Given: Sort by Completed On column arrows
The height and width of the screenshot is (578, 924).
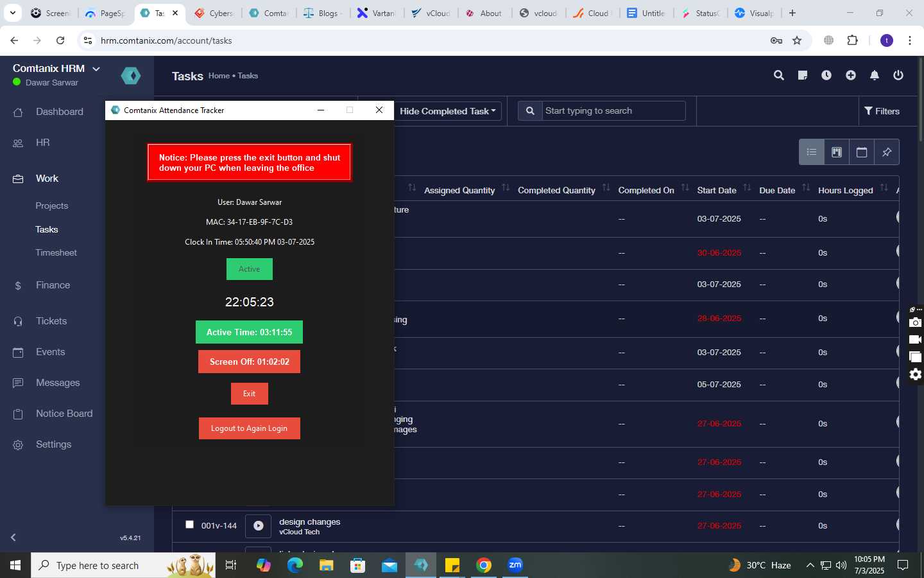Looking at the screenshot, I should tap(685, 188).
